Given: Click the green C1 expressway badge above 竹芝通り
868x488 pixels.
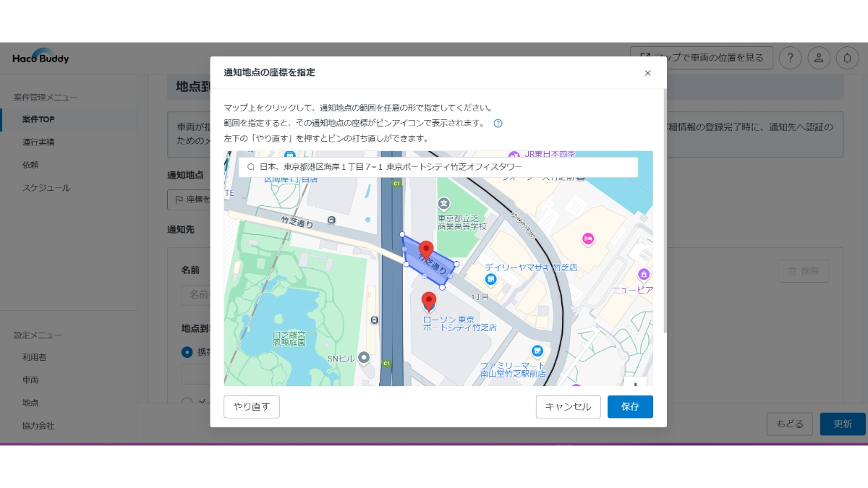Looking at the screenshot, I should tap(396, 184).
